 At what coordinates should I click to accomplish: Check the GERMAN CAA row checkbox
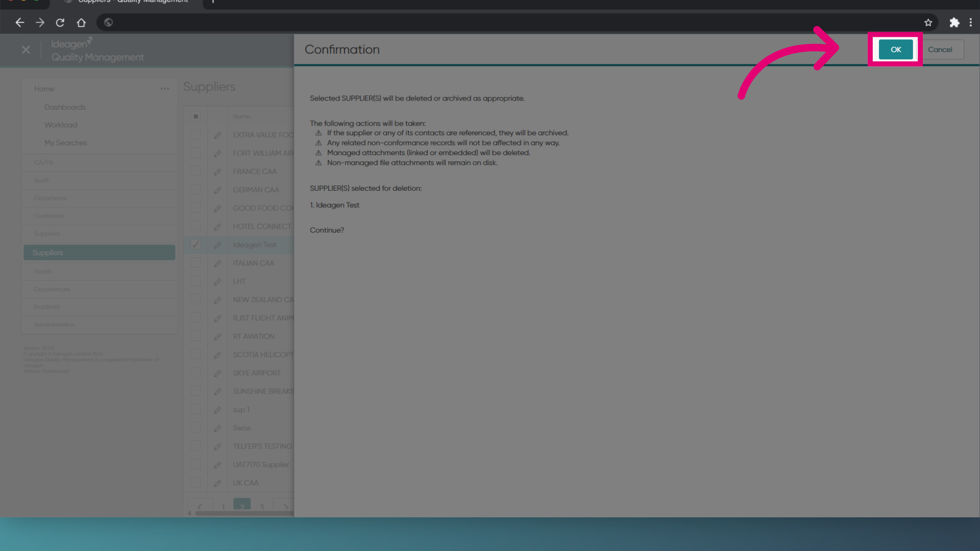195,189
